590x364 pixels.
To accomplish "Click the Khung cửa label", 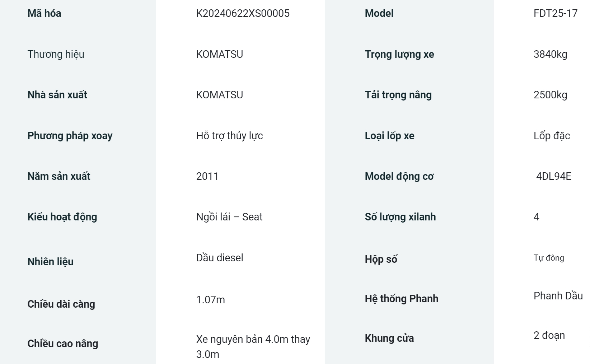I will click(389, 338).
